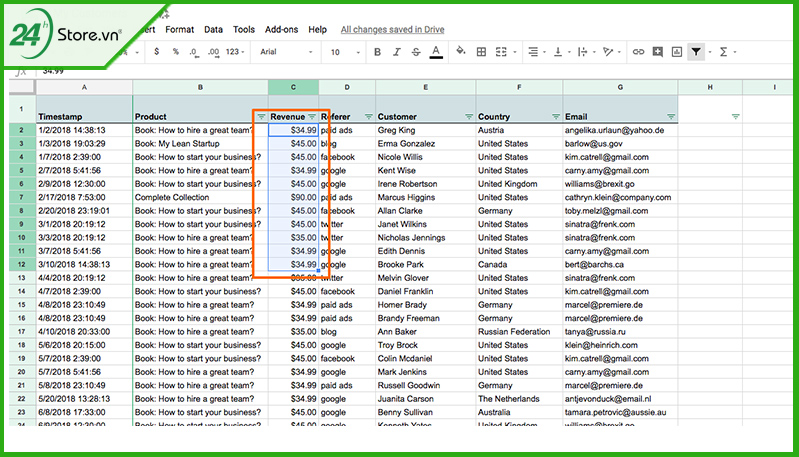Image resolution: width=799 pixels, height=457 pixels.
Task: Click the Timestamp header cell
Action: pyautogui.click(x=84, y=109)
